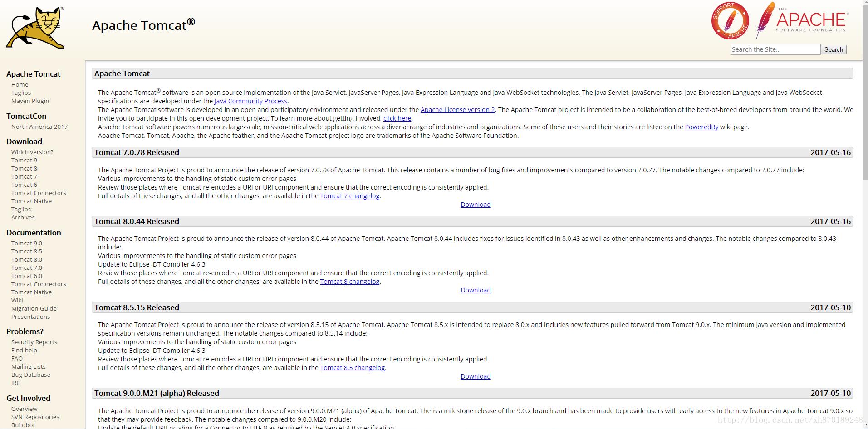Follow the Java Community Process link
This screenshot has width=868, height=429.
click(250, 101)
